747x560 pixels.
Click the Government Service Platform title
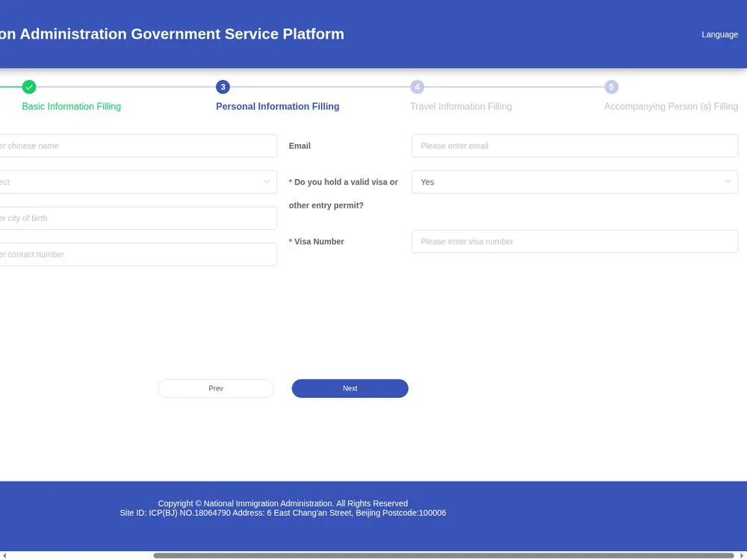coord(172,34)
